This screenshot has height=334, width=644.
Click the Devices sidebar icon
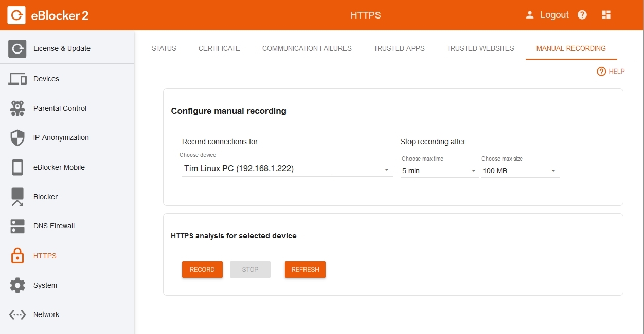(17, 79)
